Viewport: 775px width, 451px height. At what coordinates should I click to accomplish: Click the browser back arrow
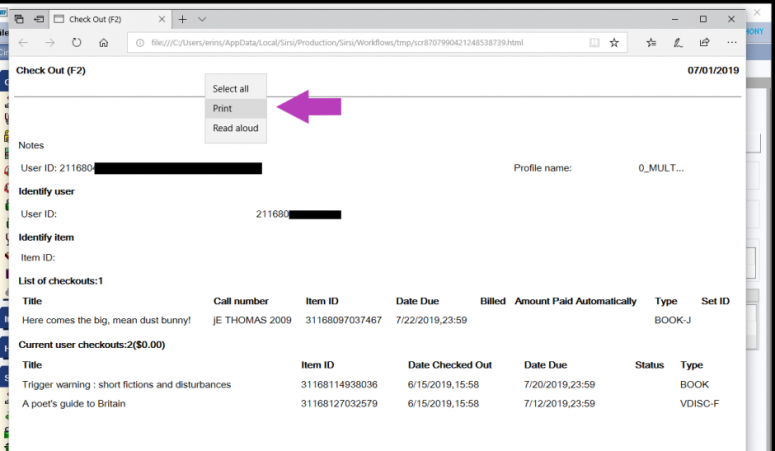tap(23, 43)
